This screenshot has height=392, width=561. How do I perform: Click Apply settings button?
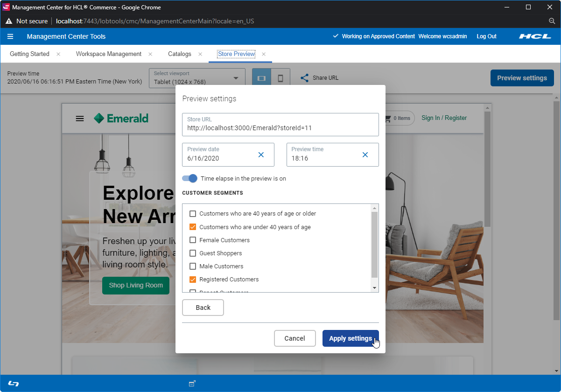pyautogui.click(x=351, y=338)
